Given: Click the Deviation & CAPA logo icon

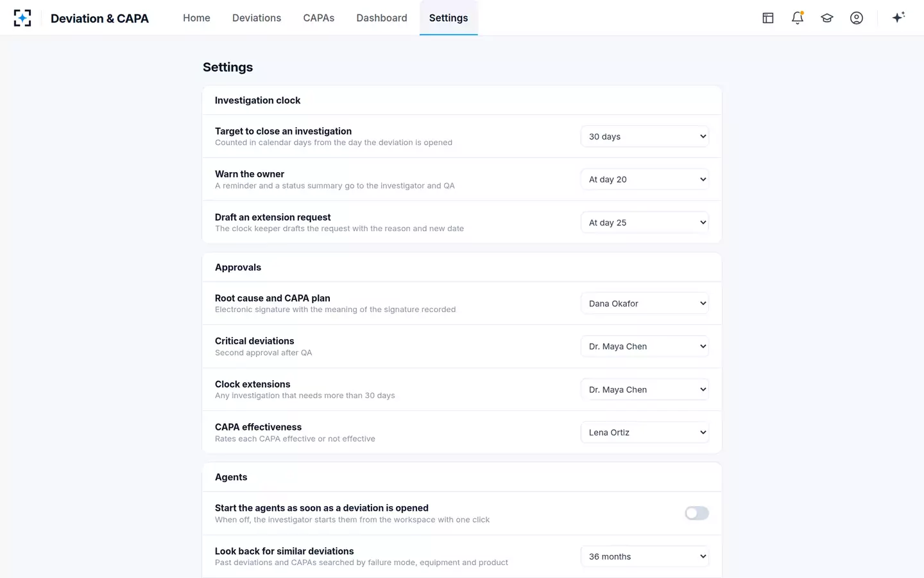Looking at the screenshot, I should pyautogui.click(x=22, y=18).
